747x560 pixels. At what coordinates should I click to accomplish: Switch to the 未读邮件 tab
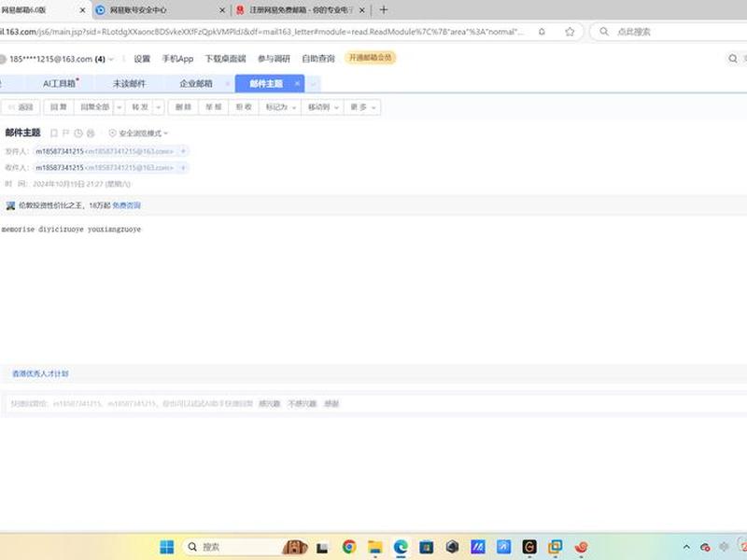click(129, 84)
